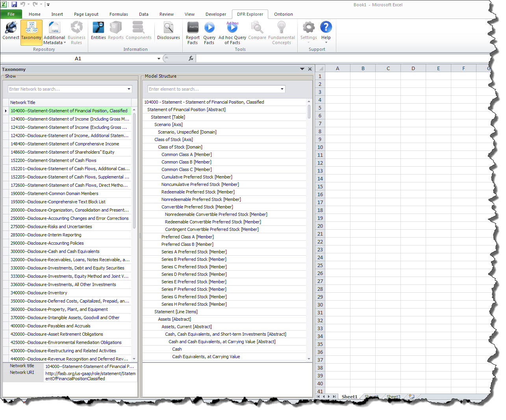The image size is (506, 420).
Task: Switch to the Page Layout tab
Action: click(x=86, y=14)
